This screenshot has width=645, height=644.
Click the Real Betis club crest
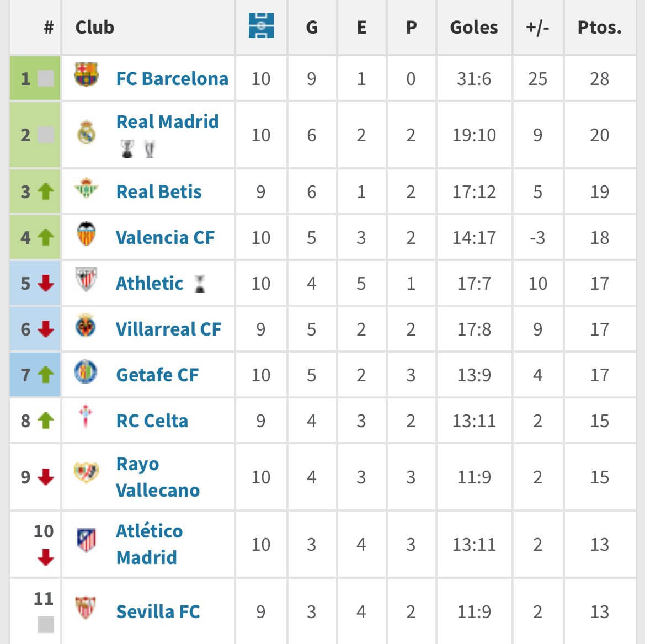(x=86, y=188)
